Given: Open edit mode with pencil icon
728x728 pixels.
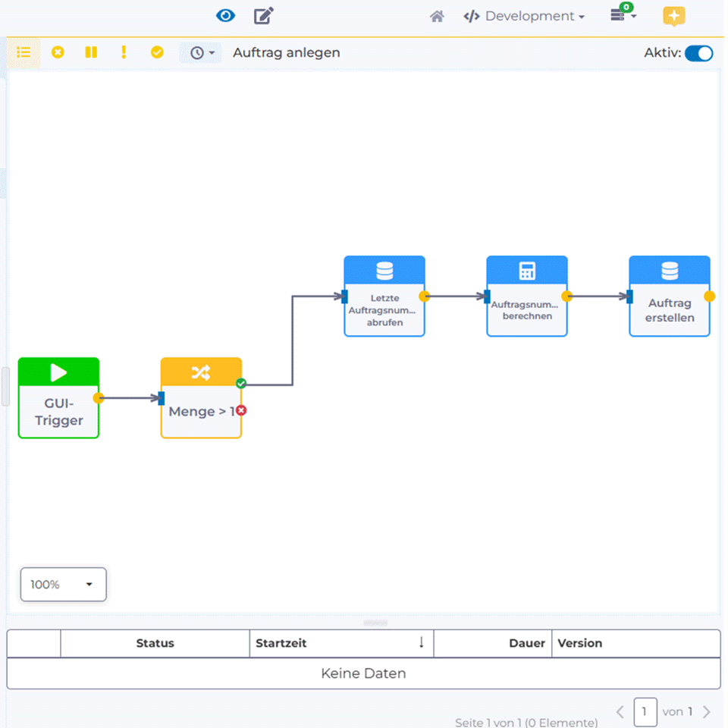Looking at the screenshot, I should coord(263,16).
